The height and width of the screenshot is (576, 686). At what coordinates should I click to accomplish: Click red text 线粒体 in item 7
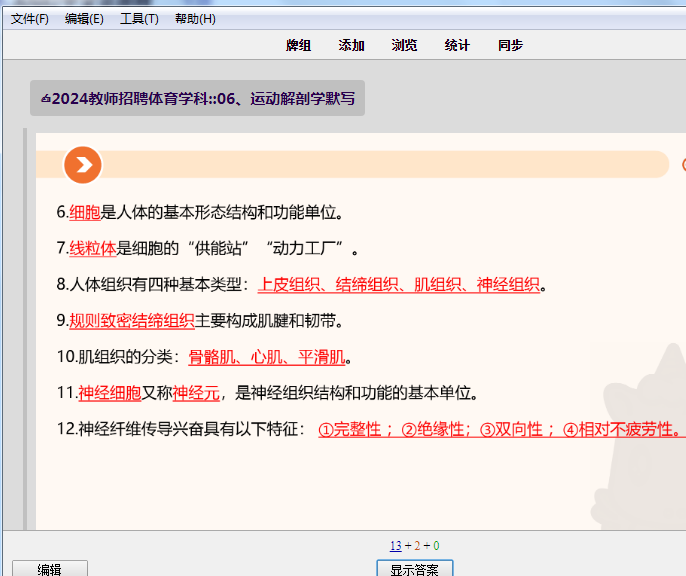(93, 248)
